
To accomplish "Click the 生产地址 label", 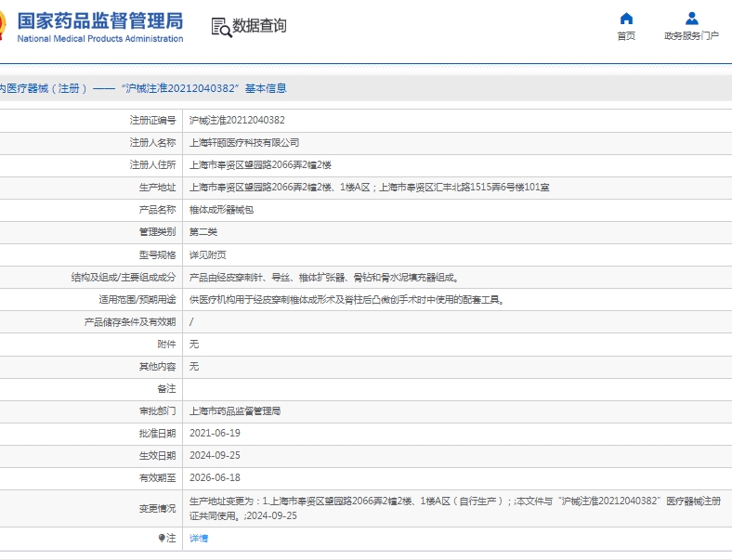I will tap(157, 188).
